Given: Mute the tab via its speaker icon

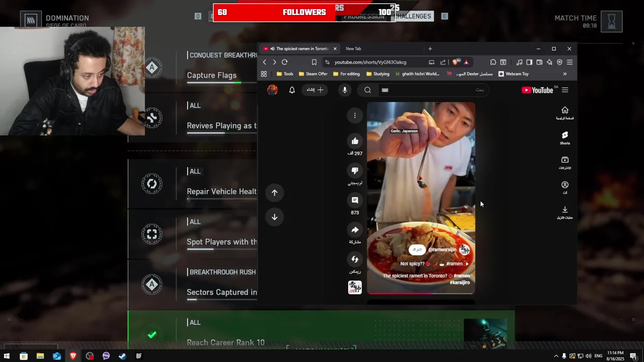Looking at the screenshot, I should point(272,49).
